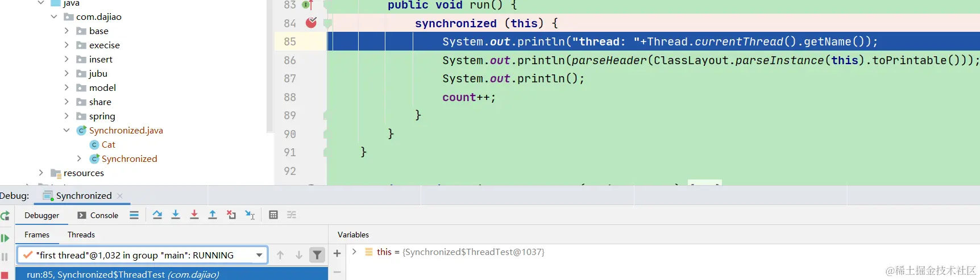
Task: Select previous frame up arrow
Action: coord(280,255)
